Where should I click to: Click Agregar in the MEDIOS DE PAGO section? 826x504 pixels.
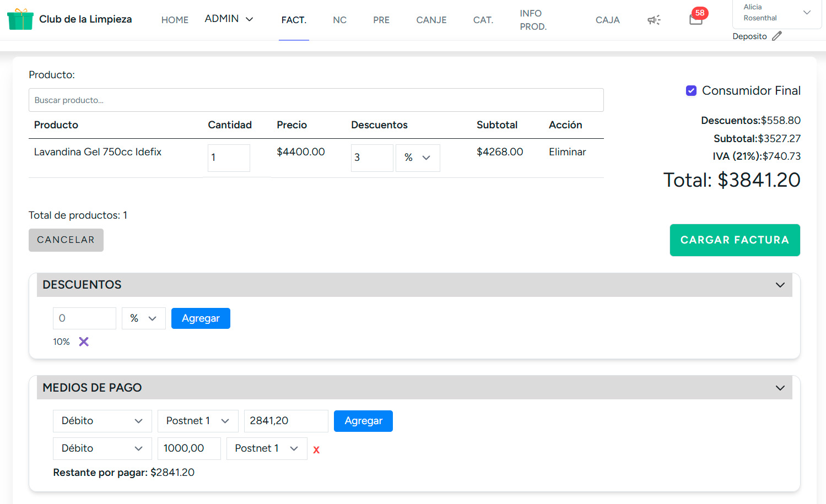click(363, 421)
